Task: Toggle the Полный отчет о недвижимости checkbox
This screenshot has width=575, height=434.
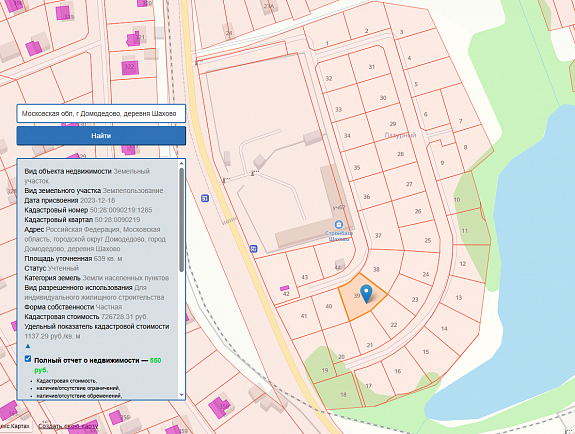Action: click(x=28, y=358)
